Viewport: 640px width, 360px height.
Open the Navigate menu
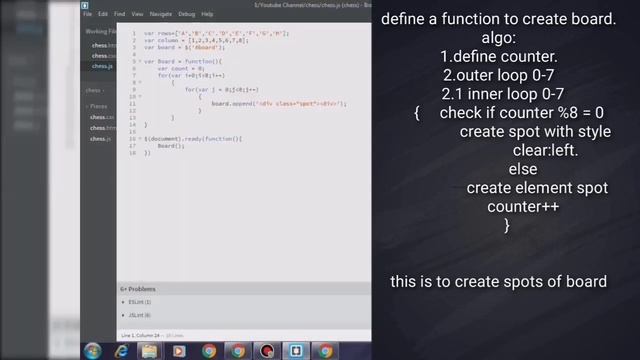[160, 14]
